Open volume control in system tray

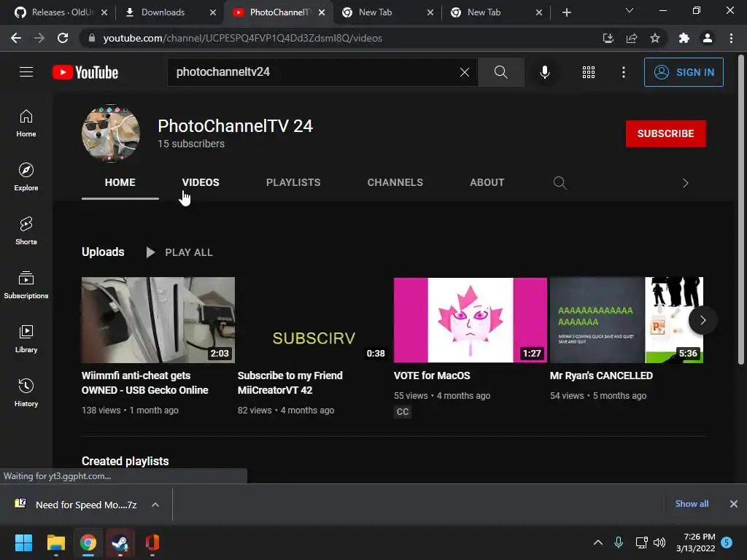659,542
